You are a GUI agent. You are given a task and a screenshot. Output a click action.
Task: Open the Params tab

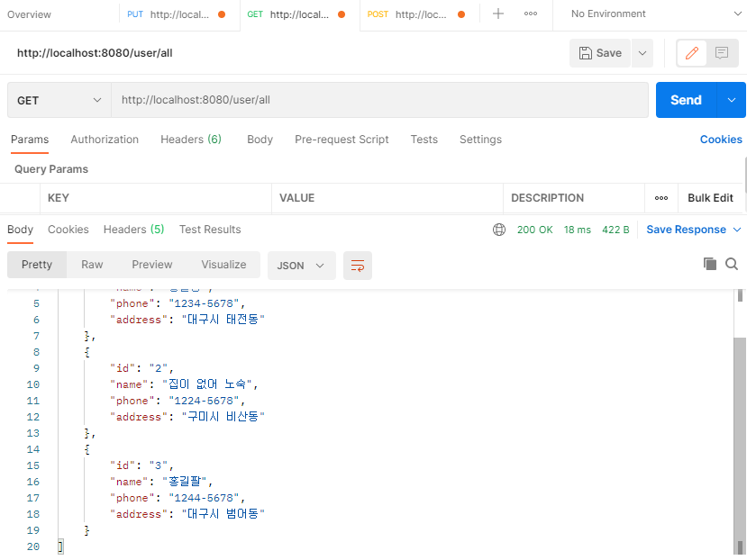pos(30,140)
